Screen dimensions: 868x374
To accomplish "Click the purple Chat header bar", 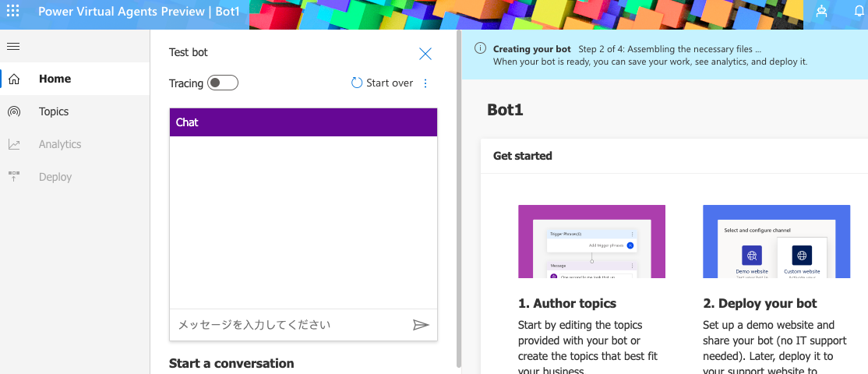I will [x=303, y=122].
